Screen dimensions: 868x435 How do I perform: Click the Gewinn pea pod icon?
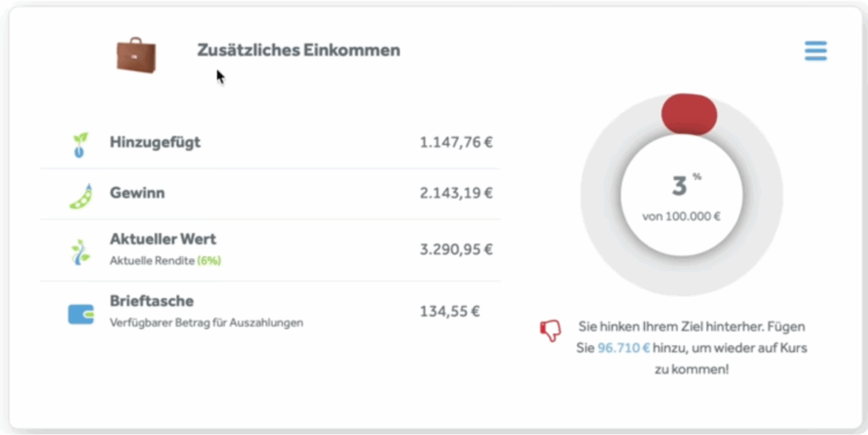click(80, 195)
